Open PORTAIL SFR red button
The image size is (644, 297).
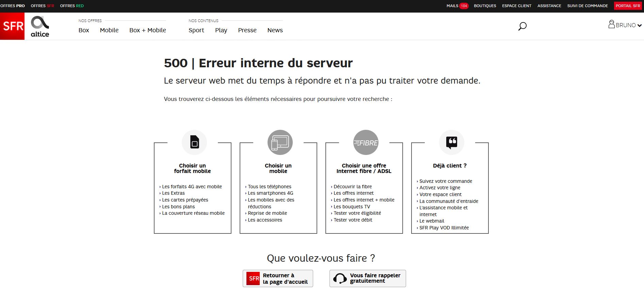628,6
